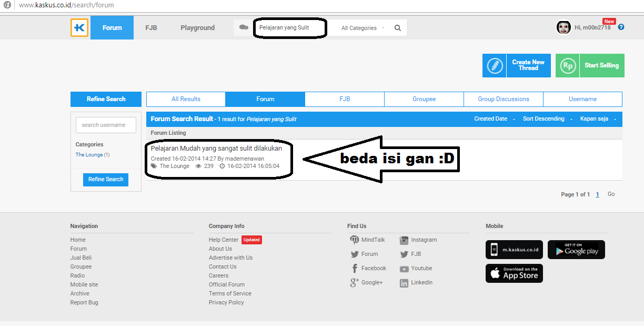This screenshot has width=644, height=326.
Task: Open Archive footer link
Action: (x=80, y=294)
